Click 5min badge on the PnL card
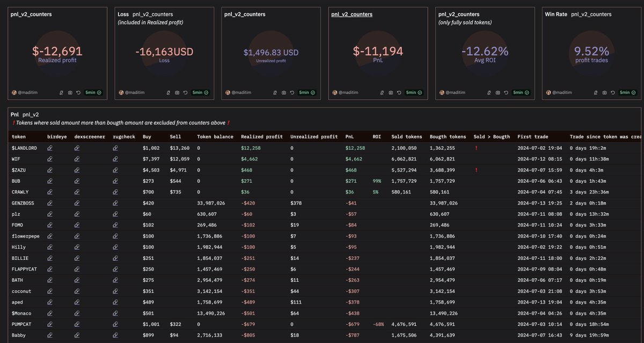This screenshot has width=644, height=343. tap(413, 93)
